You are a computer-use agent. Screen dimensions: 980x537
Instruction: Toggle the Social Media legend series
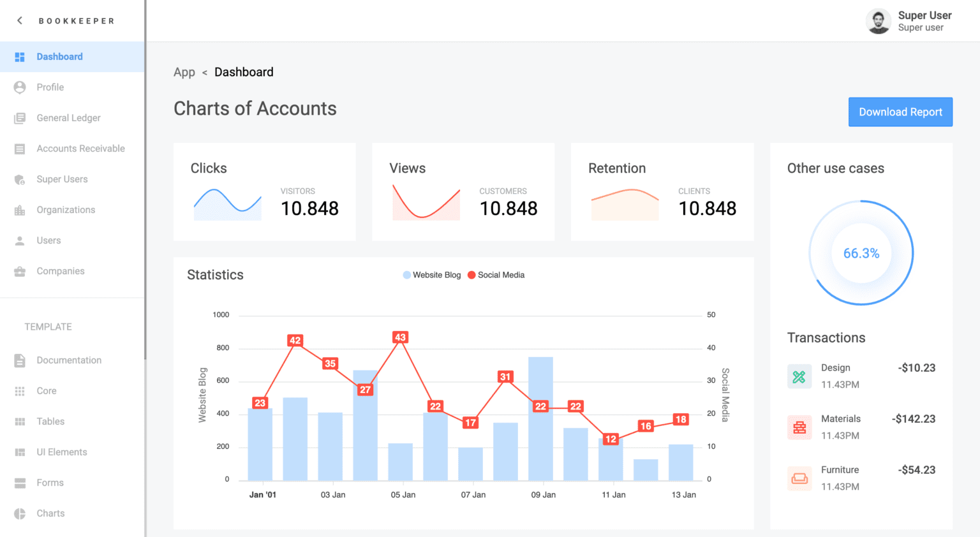(496, 275)
